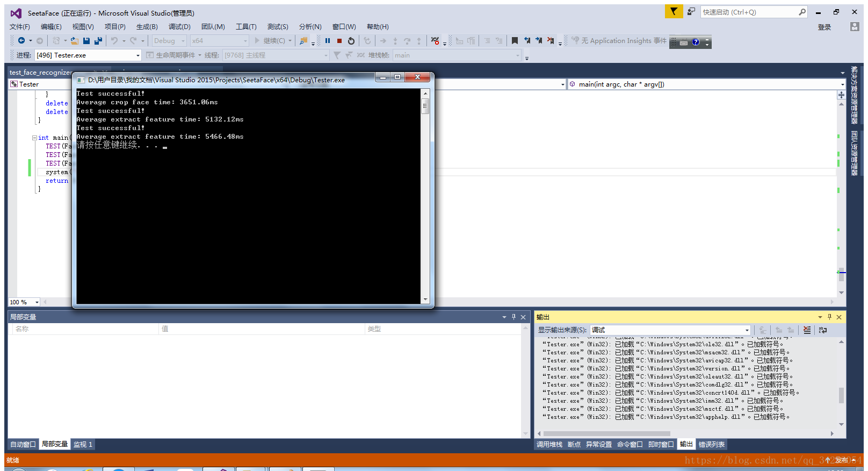
Task: Stop debugging with the red square
Action: click(339, 41)
